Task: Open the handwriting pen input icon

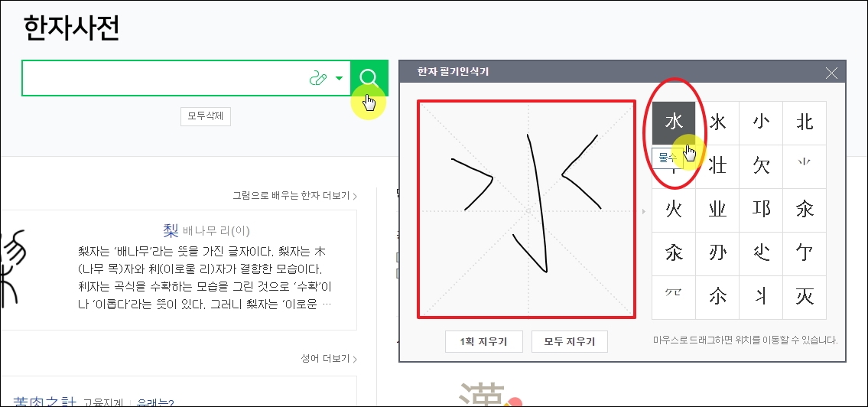Action: (x=318, y=79)
